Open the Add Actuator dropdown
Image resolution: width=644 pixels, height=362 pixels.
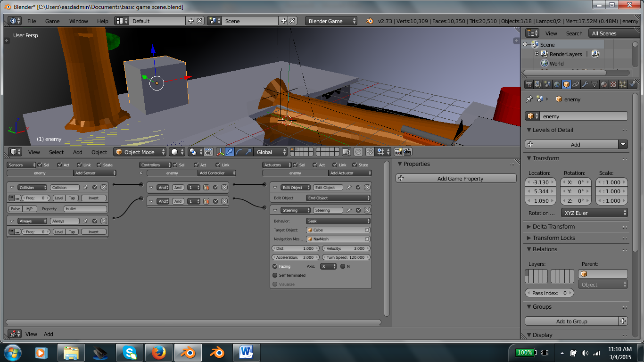pos(350,173)
